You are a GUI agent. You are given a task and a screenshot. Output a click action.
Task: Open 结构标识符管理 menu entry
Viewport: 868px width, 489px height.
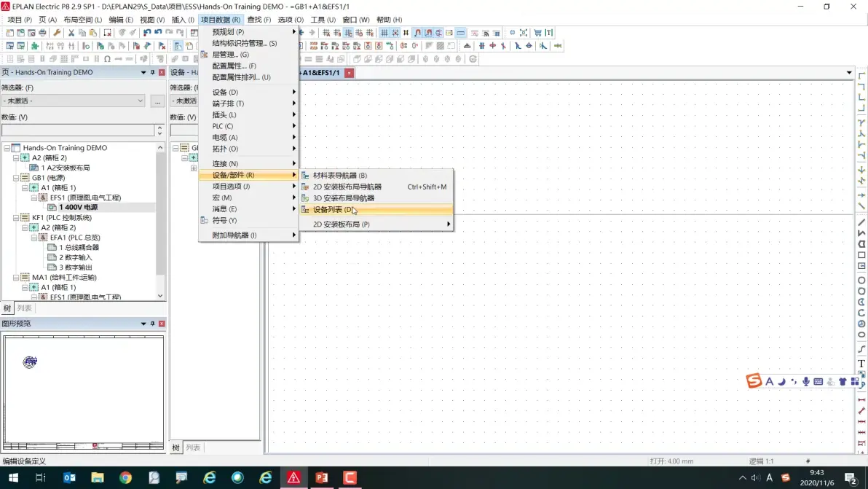248,43
